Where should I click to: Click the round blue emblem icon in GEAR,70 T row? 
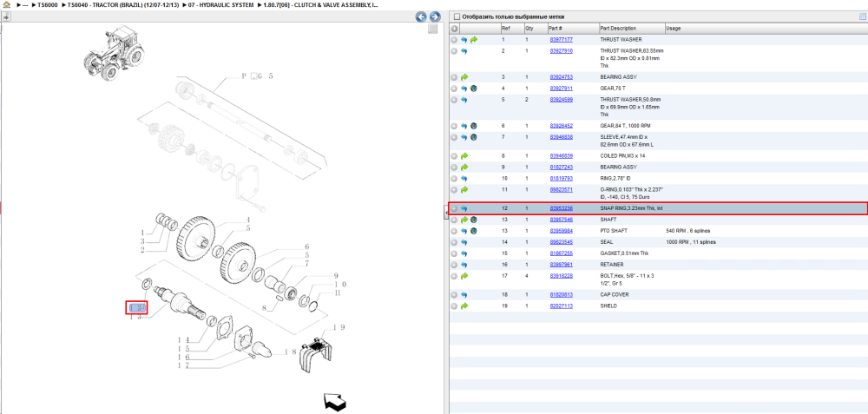click(474, 89)
